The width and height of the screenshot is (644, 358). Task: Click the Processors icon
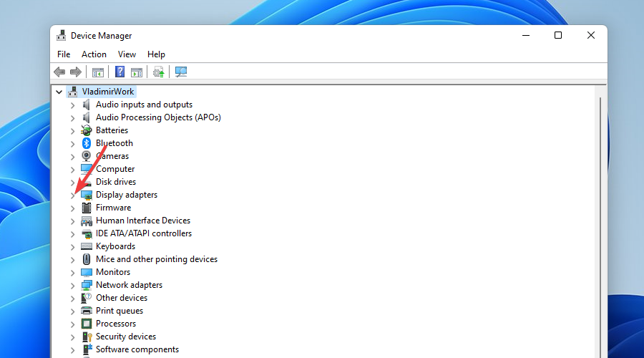[x=87, y=324]
